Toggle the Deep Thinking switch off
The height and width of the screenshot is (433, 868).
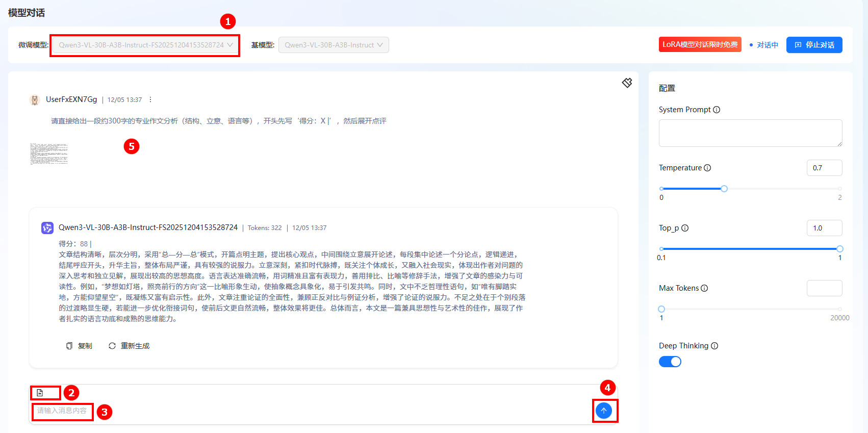coord(670,362)
